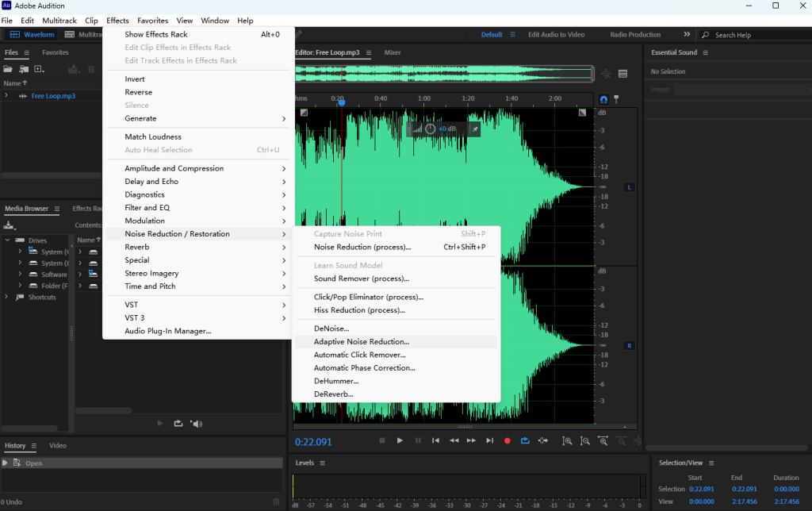Toggle Media Browser auto-play speaker icon

coord(197,424)
